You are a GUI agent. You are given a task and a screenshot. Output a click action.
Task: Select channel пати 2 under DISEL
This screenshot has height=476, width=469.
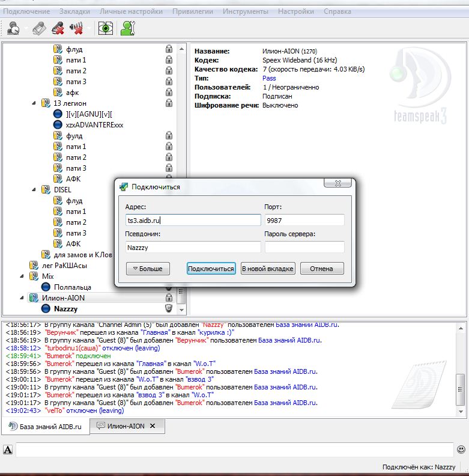[x=76, y=222]
